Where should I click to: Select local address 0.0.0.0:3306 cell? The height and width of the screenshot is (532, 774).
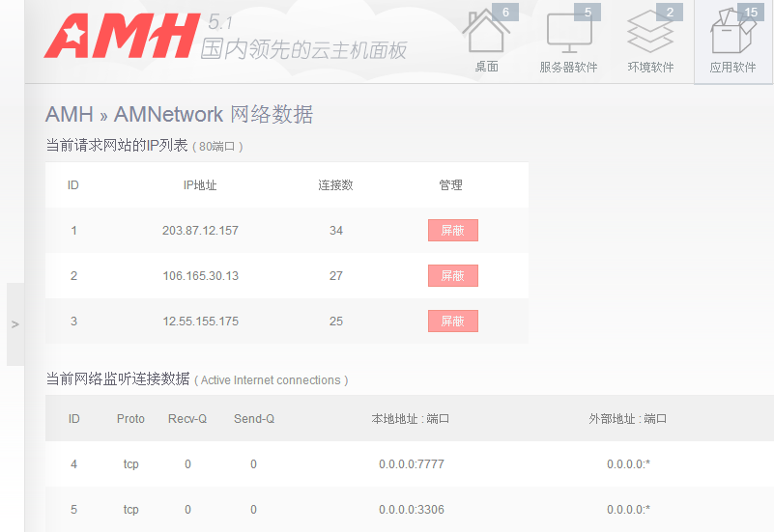coord(411,510)
